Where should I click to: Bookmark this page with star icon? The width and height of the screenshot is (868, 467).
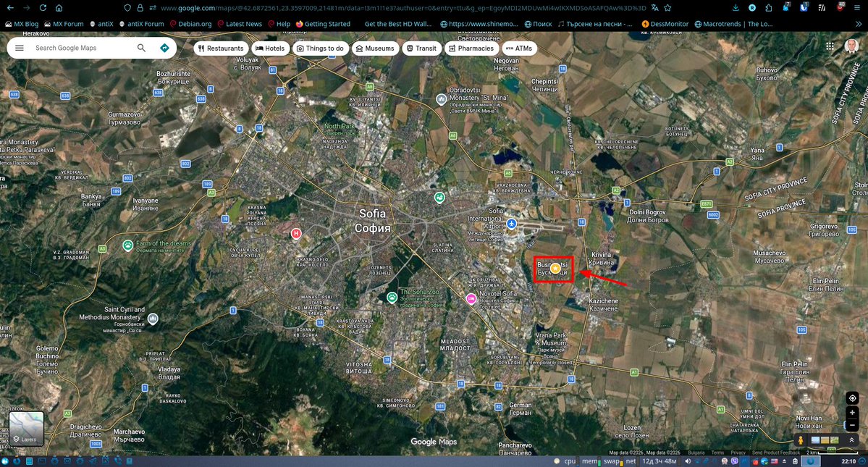668,8
